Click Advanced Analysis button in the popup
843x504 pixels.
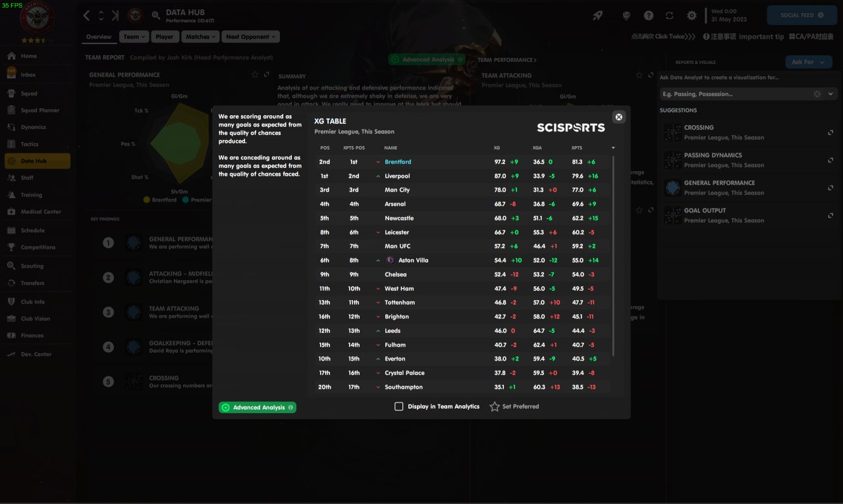pyautogui.click(x=258, y=407)
